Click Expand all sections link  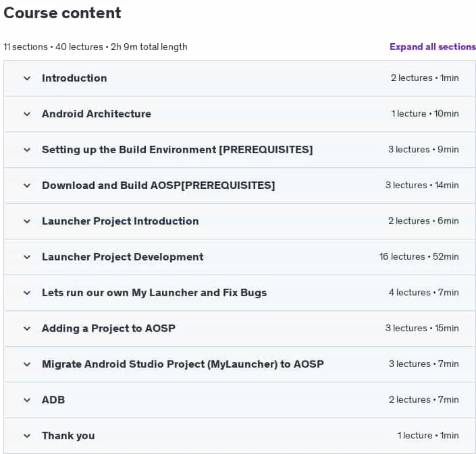click(433, 47)
